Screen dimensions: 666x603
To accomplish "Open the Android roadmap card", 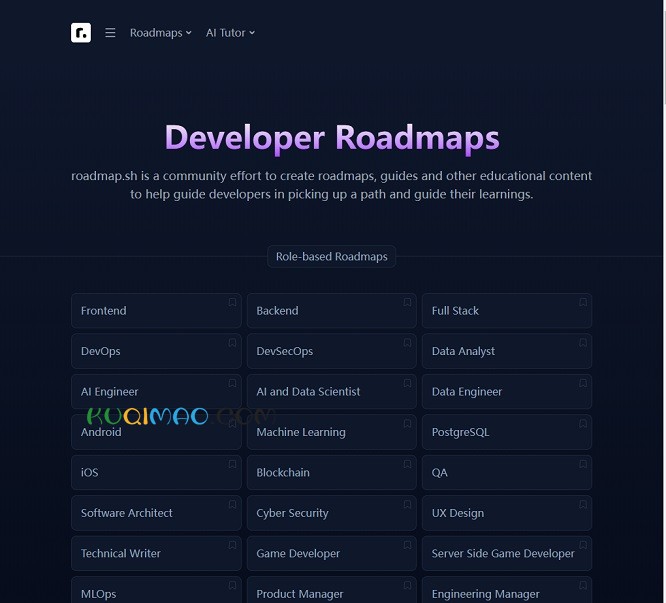I will pyautogui.click(x=156, y=432).
